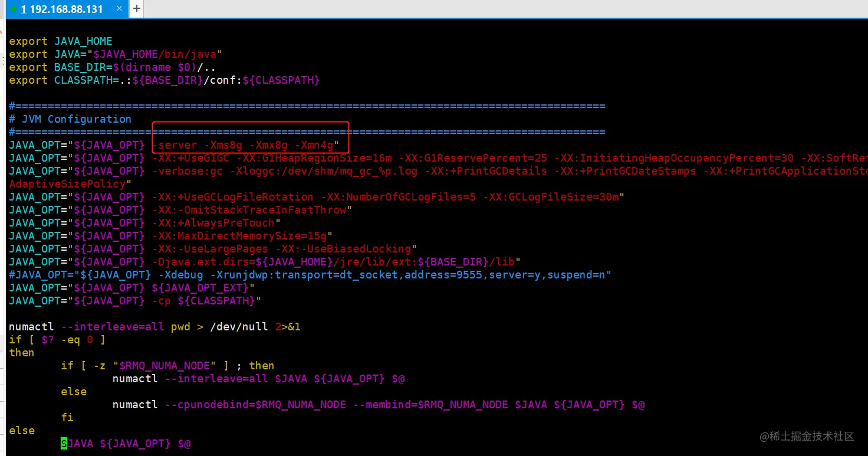868x456 pixels.
Task: Click the 'numactl --interleave=all pwd' line
Action: pos(155,327)
